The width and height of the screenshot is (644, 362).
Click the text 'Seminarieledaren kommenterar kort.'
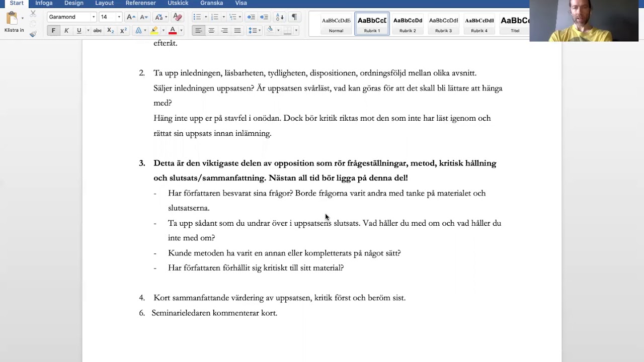pos(214,313)
